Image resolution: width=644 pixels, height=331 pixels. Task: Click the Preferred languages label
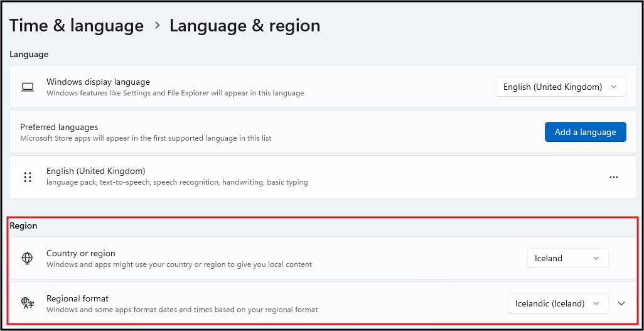click(x=59, y=127)
